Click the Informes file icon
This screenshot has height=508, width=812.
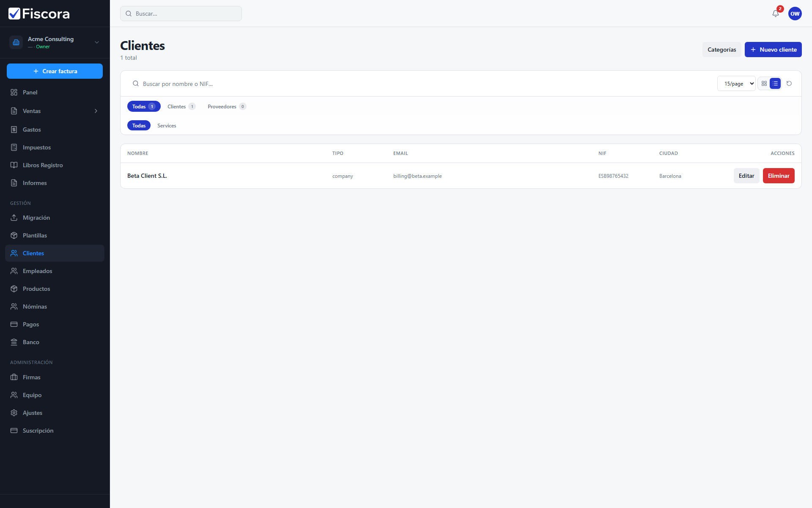[x=14, y=183]
